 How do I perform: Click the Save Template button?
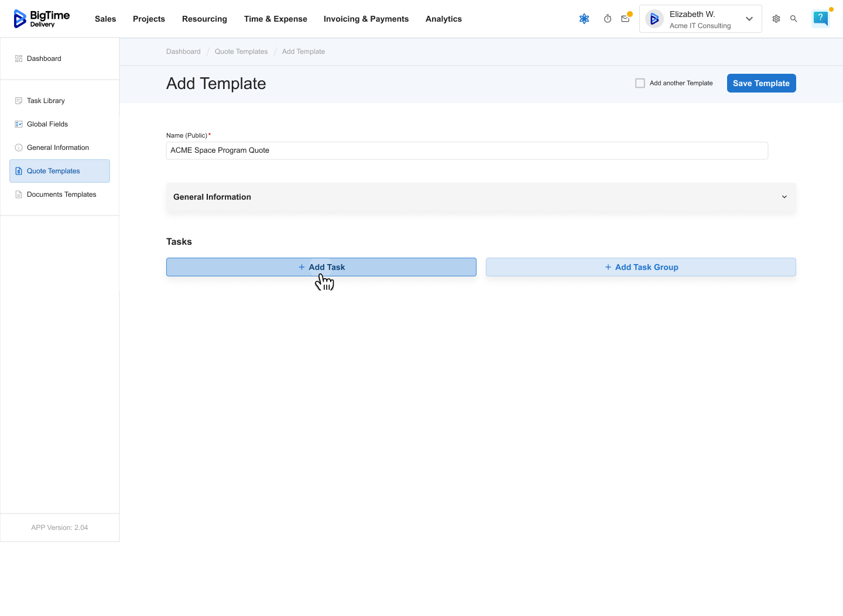click(761, 83)
